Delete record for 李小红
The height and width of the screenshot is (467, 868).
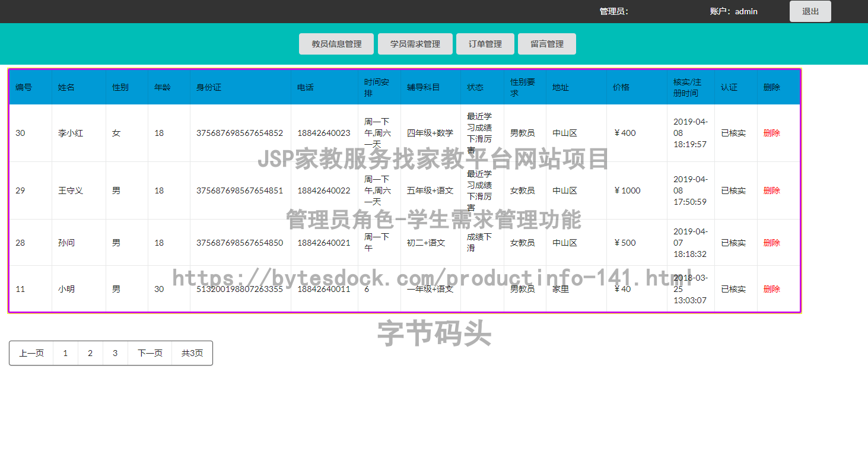(x=771, y=133)
